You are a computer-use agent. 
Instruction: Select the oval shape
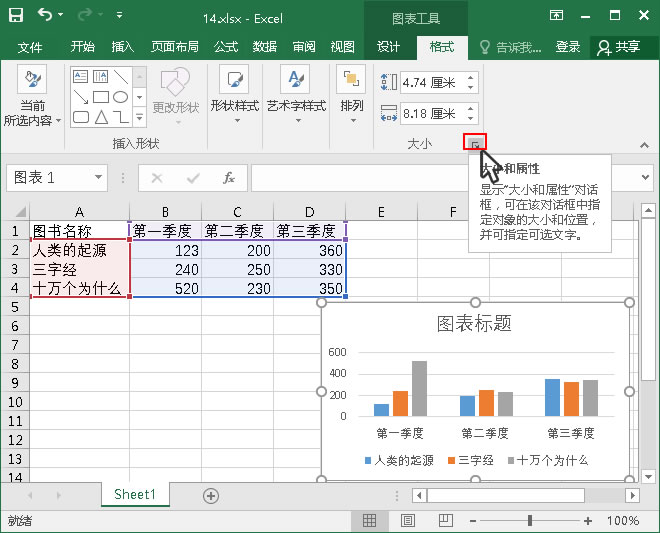[120, 97]
